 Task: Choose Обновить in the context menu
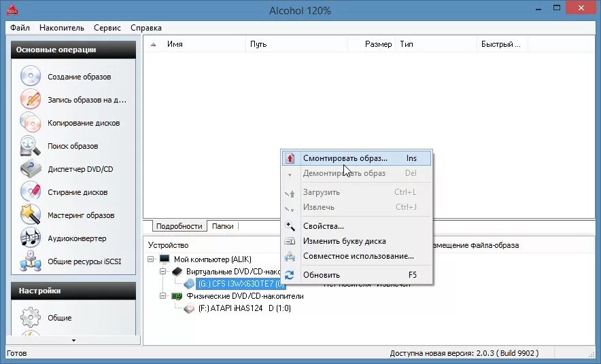tap(356, 275)
